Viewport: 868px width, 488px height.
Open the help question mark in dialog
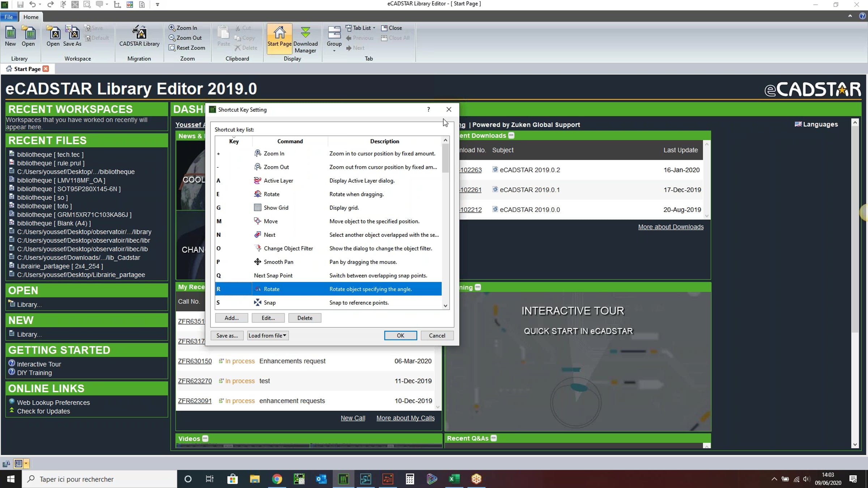click(429, 109)
